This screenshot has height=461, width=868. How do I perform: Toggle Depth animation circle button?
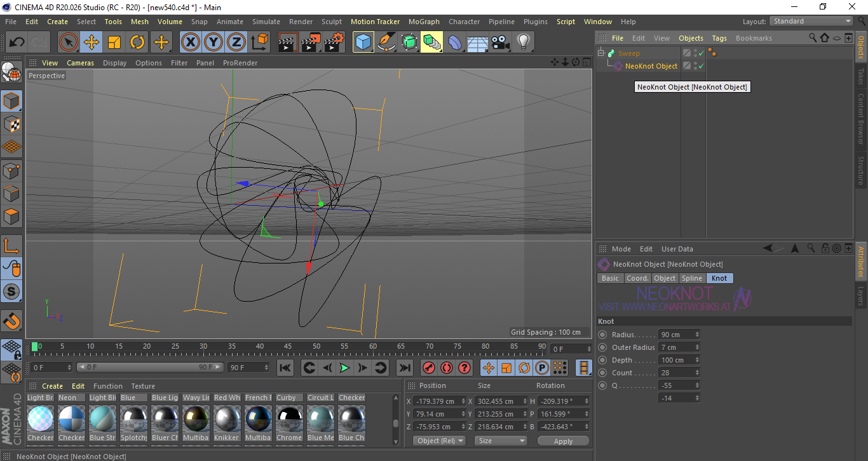click(x=602, y=360)
